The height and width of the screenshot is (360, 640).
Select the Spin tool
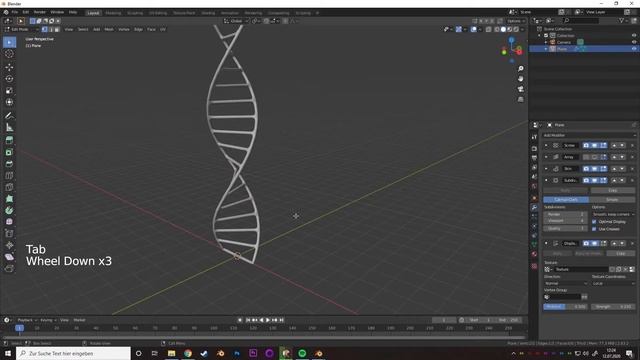[x=9, y=211]
